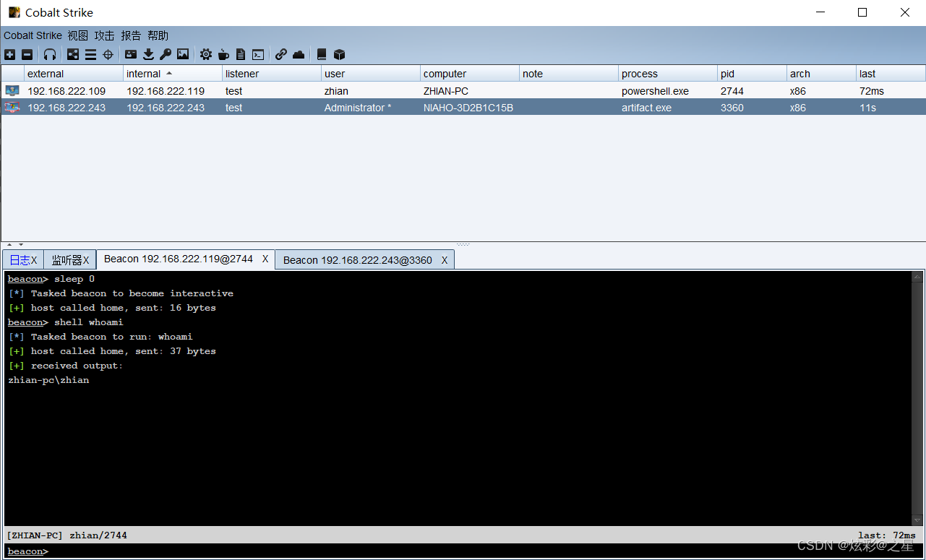This screenshot has height=560, width=926.
Task: Switch to Pivot Graph view icon
Action: tap(73, 54)
